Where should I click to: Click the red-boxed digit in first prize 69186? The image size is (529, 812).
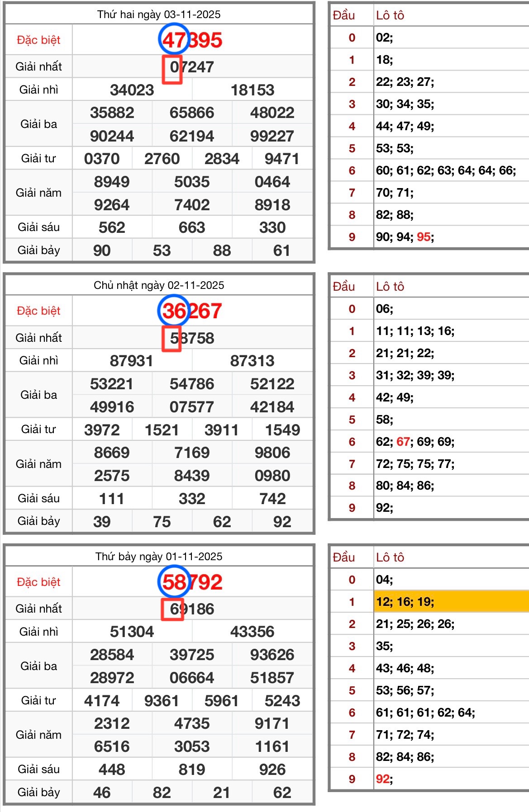[x=173, y=609]
